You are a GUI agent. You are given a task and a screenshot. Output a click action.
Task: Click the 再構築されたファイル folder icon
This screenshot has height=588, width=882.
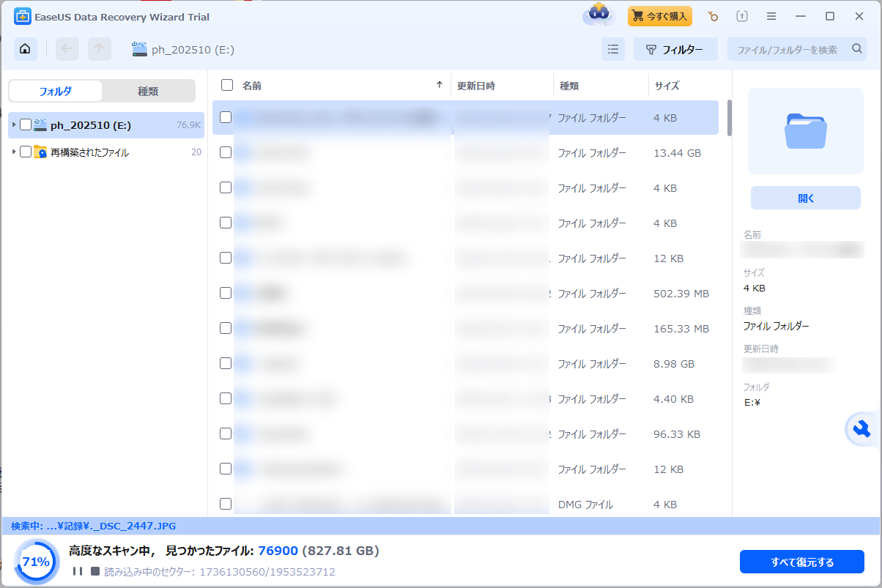tap(40, 152)
